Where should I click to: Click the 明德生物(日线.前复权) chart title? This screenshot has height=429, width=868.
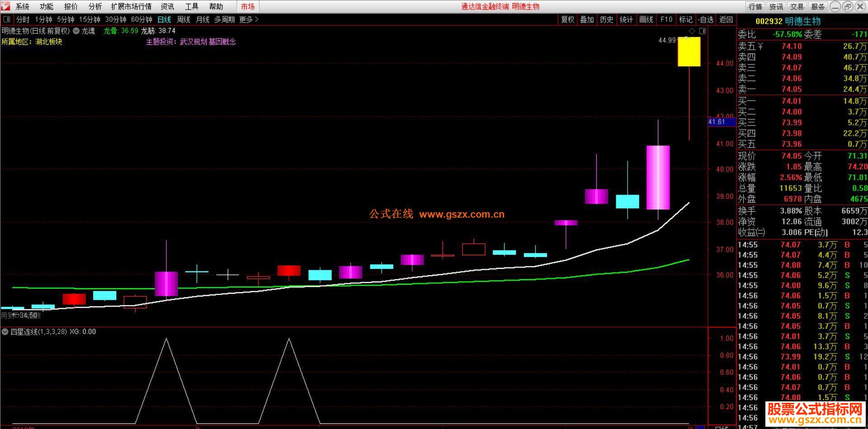click(x=36, y=31)
